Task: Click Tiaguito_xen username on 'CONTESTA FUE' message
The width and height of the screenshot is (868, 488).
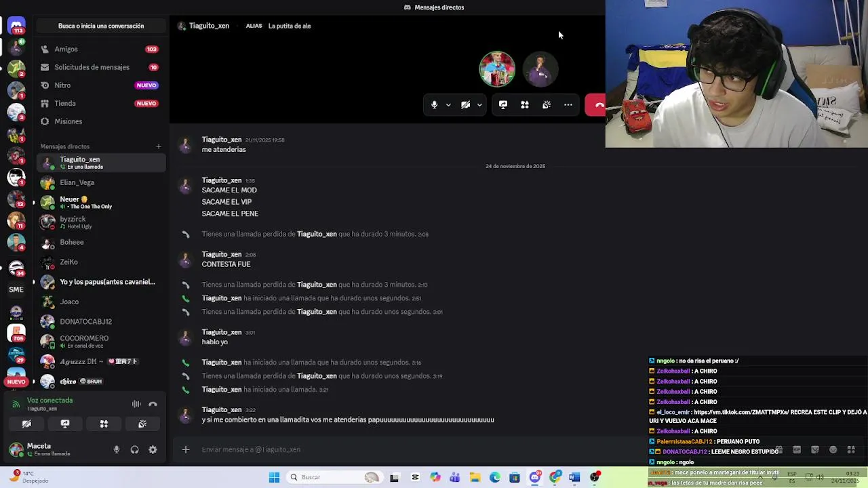Action: point(222,254)
